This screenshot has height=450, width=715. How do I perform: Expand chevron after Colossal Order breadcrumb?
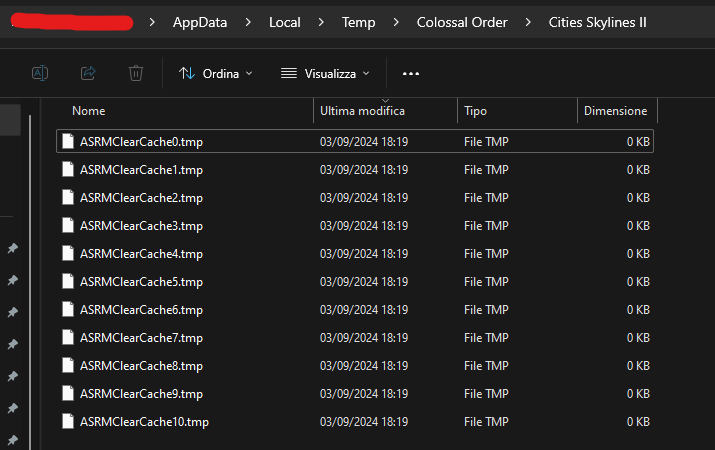pyautogui.click(x=528, y=22)
